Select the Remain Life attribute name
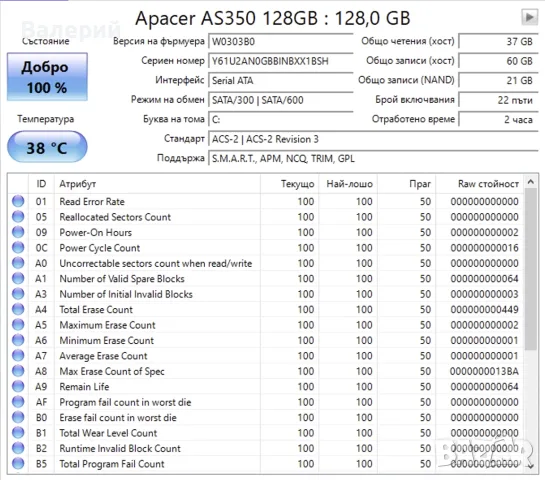 coord(84,387)
